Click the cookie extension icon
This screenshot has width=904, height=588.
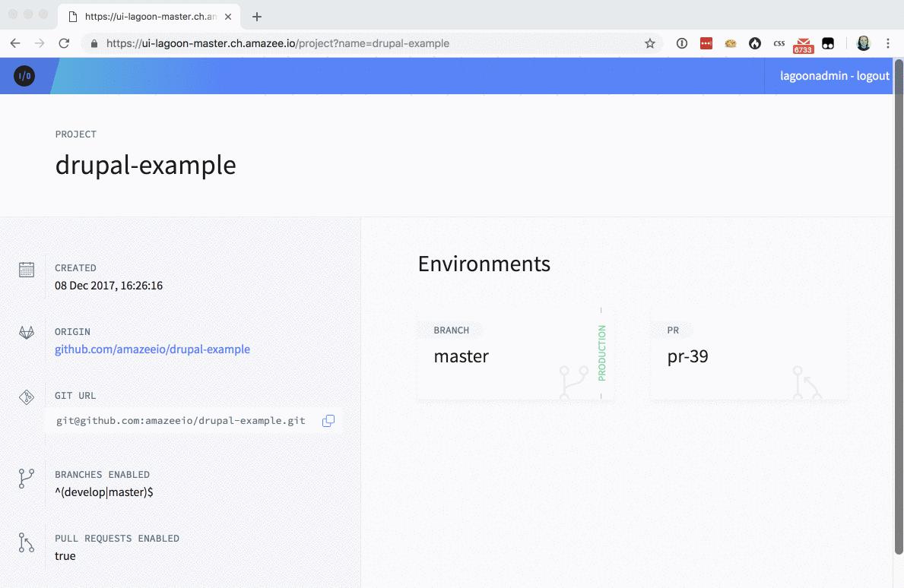pos(731,43)
